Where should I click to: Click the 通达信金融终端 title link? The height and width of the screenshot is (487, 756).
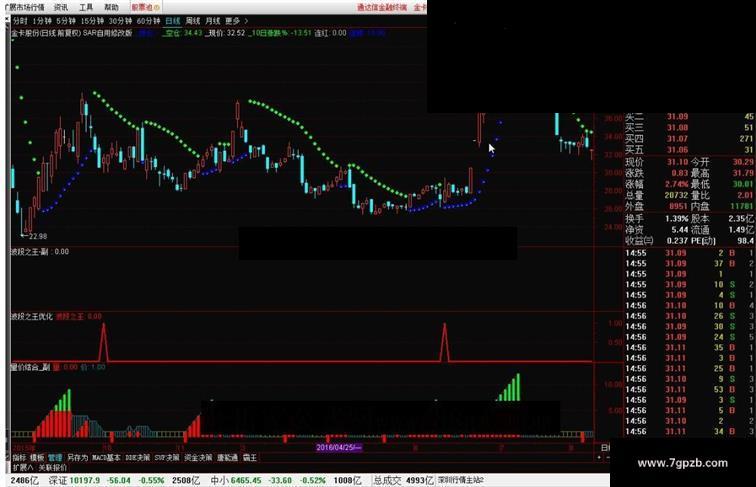381,7
